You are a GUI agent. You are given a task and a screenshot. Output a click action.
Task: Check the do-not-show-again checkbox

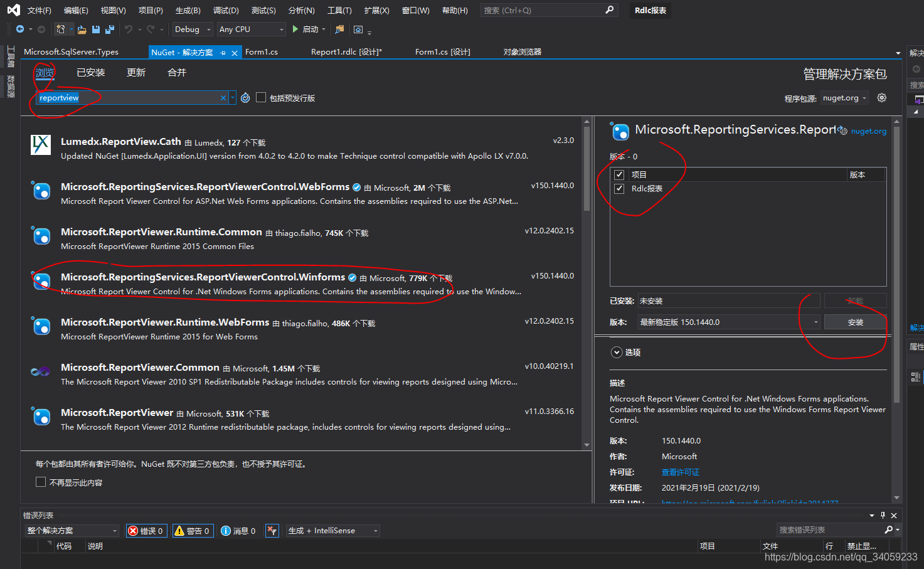click(x=41, y=482)
